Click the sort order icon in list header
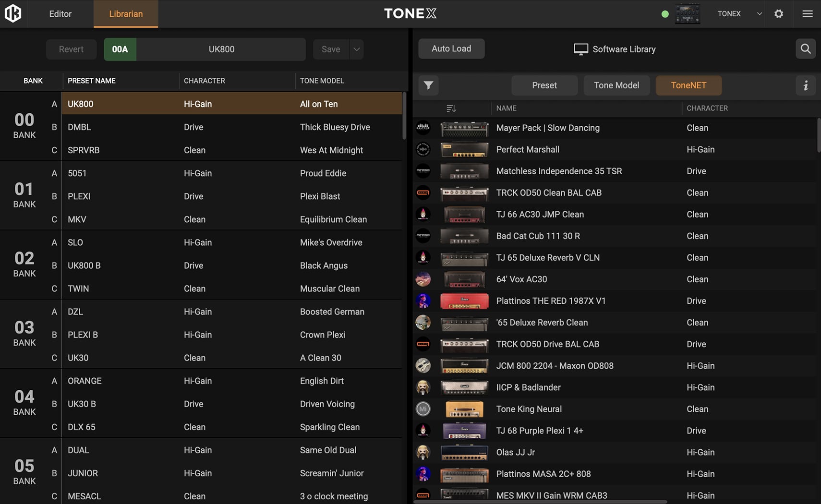821x504 pixels. point(451,108)
